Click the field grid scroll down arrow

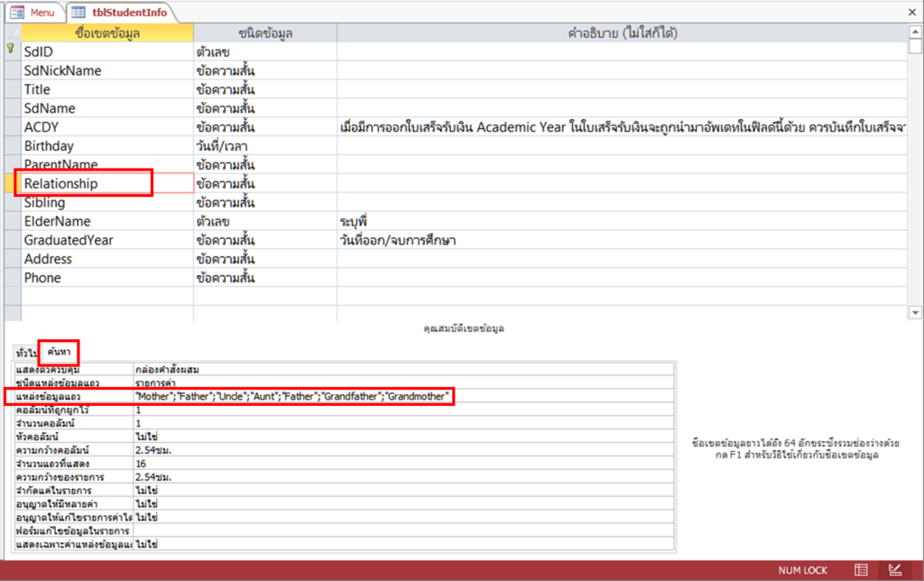(916, 312)
